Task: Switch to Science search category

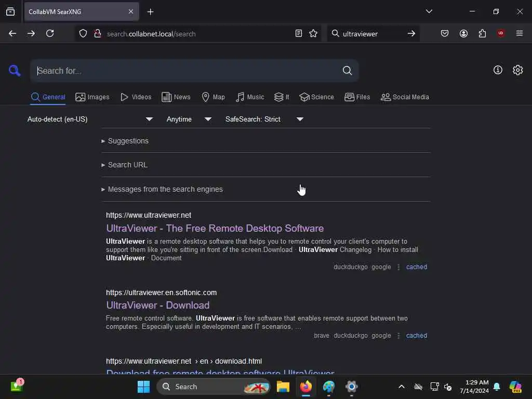Action: [x=316, y=97]
